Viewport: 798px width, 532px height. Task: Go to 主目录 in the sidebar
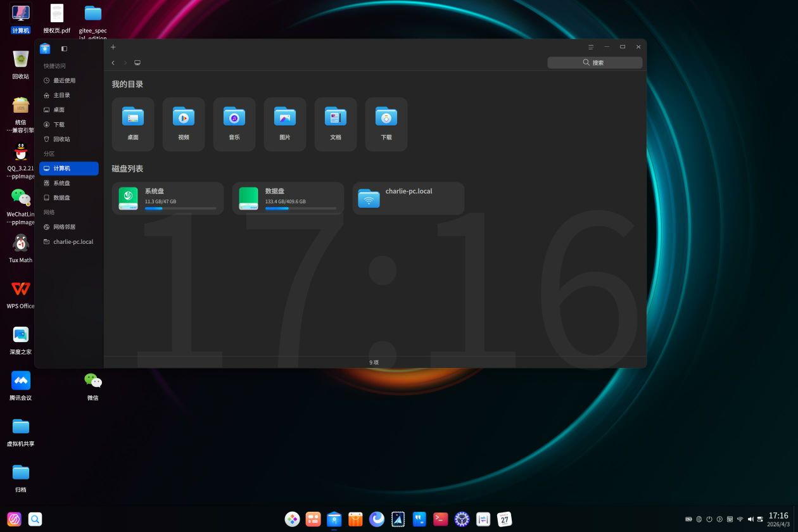click(x=61, y=95)
